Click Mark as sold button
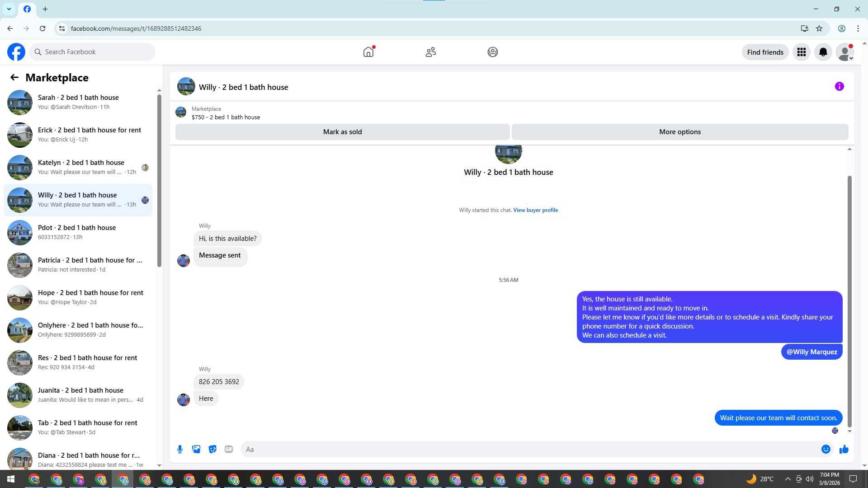Viewport: 868px width, 488px height. tap(342, 132)
